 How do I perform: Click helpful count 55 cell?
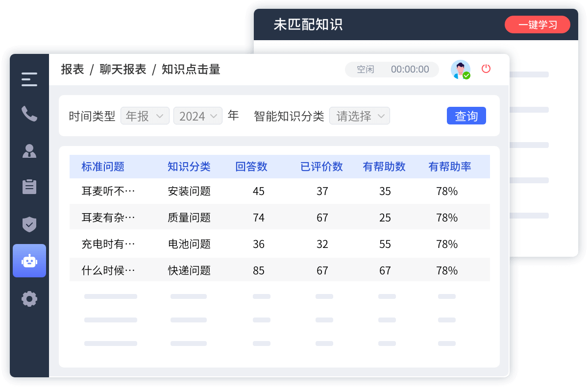(x=385, y=244)
